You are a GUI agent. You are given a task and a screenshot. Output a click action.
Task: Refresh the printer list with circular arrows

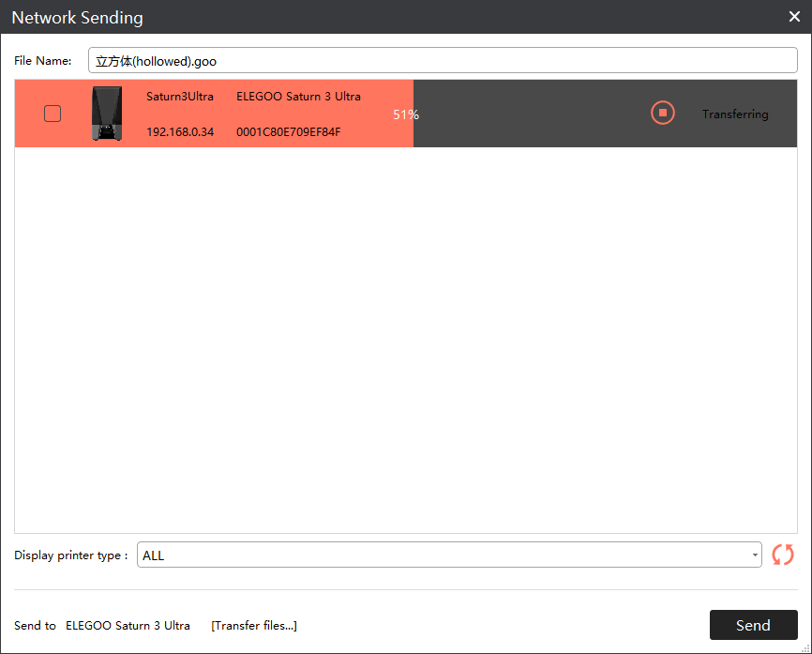tap(783, 555)
